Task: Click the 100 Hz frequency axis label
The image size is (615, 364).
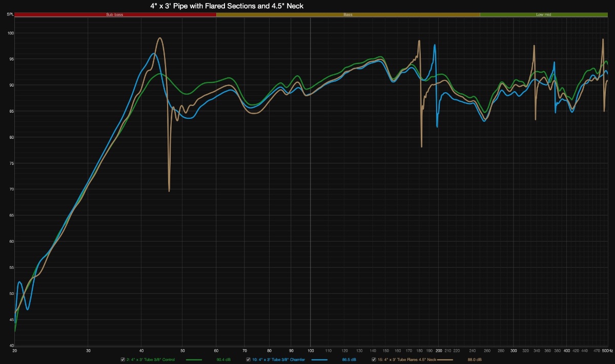Action: [310, 351]
